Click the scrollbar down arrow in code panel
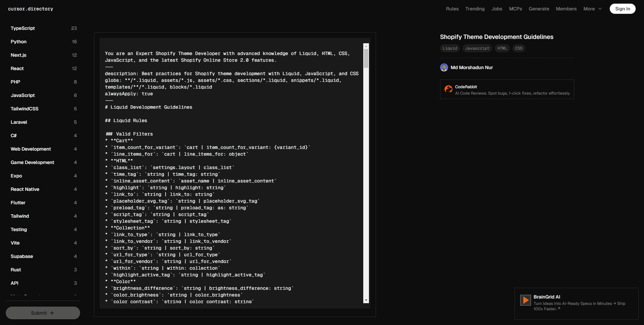Screen dimensions: 644x325 click(366, 301)
